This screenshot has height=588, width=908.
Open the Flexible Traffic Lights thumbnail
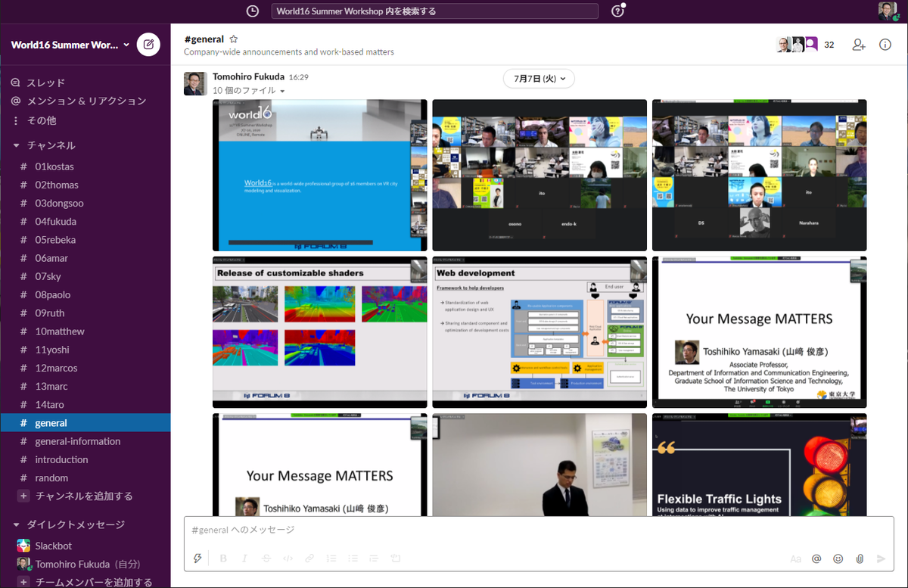[760, 465]
